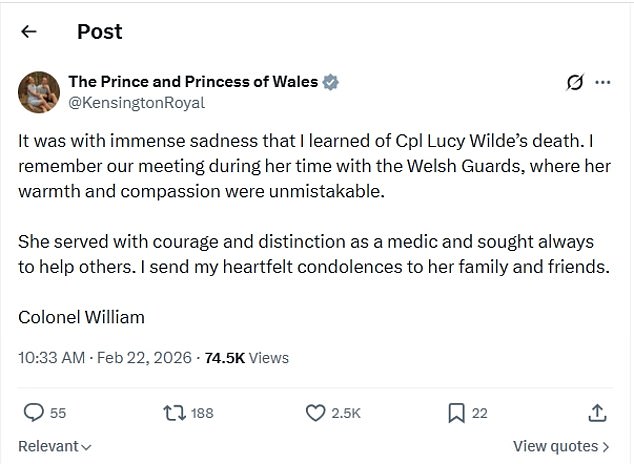Click the reply speech bubble icon
Image resolution: width=634 pixels, height=464 pixels.
(33, 412)
